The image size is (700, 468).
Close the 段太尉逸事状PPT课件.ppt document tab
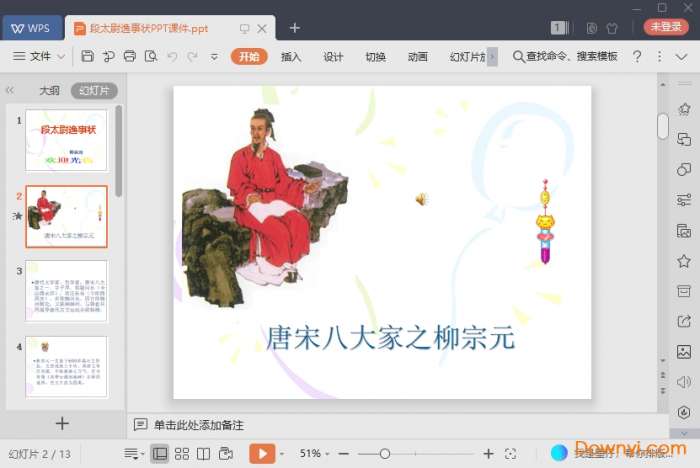click(x=262, y=29)
